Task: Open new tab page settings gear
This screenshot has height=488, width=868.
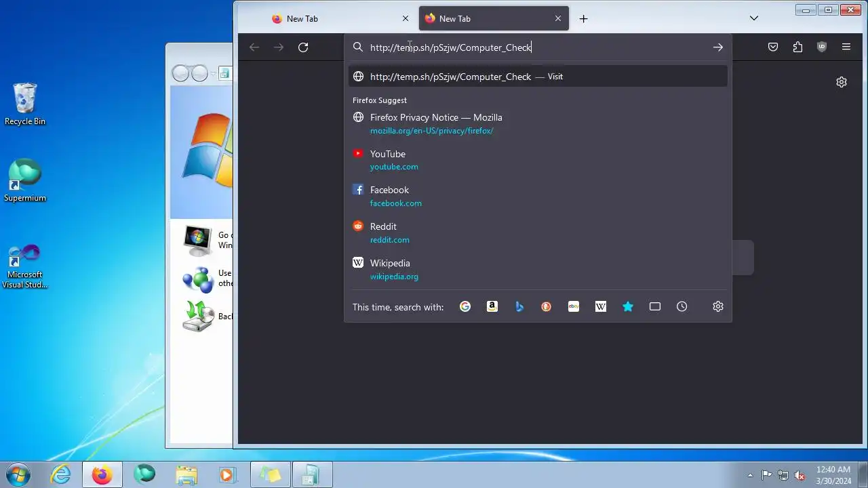Action: coord(842,82)
